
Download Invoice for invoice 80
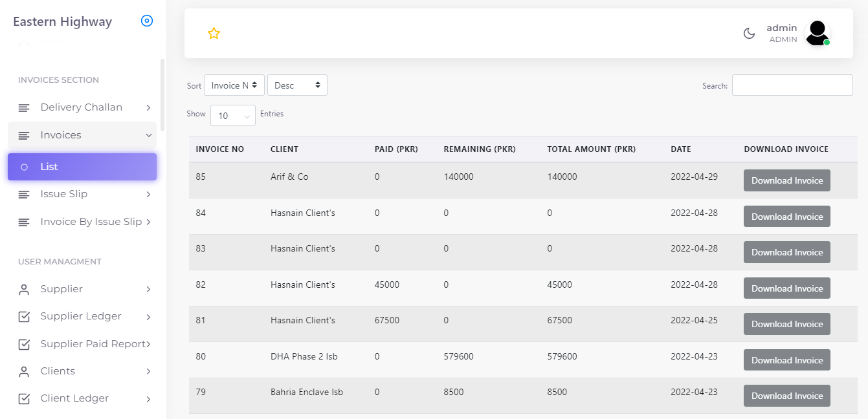click(786, 360)
